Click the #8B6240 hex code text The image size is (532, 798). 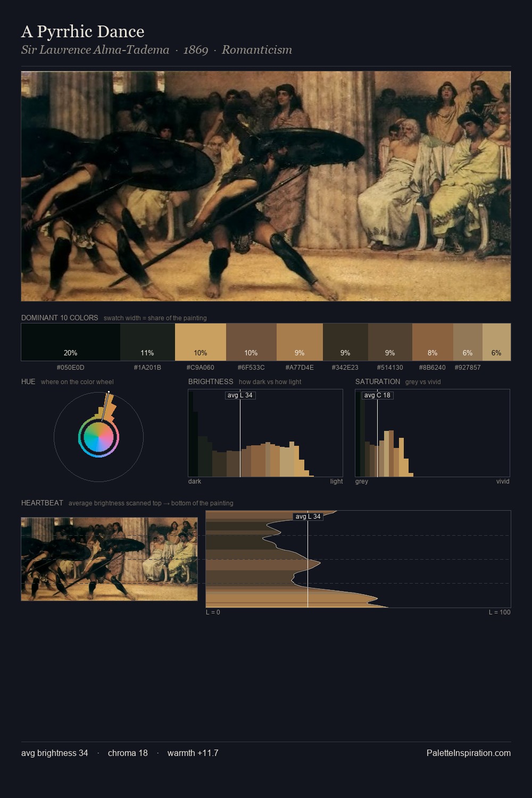click(433, 368)
